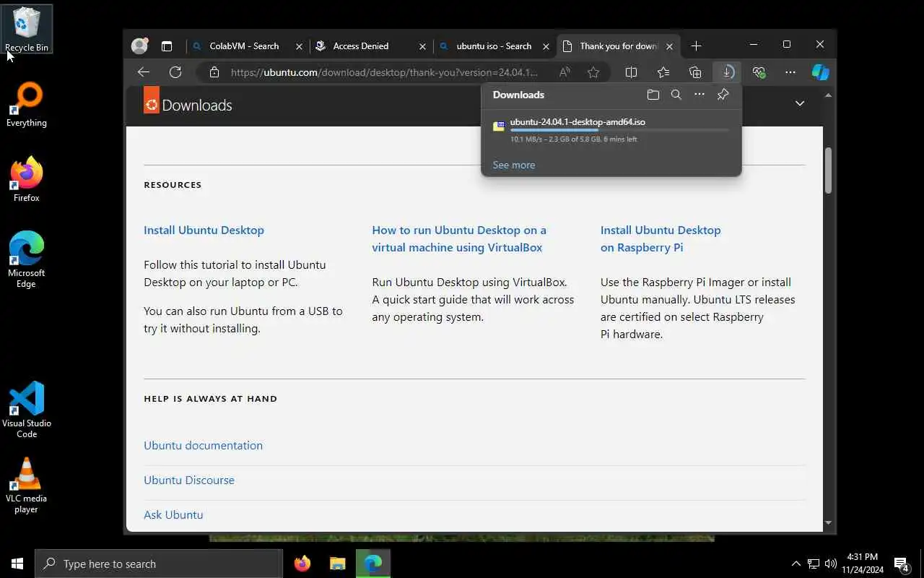View site information lock icon

pos(214,72)
